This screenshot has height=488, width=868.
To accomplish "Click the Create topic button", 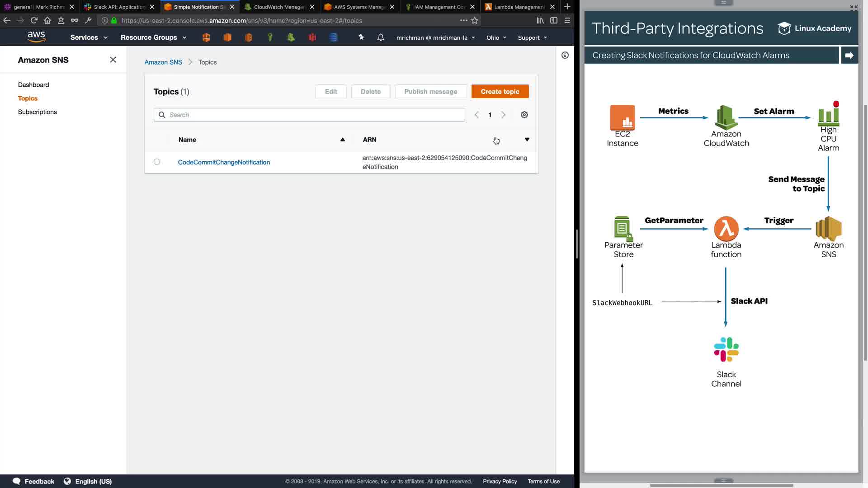I will pos(500,91).
